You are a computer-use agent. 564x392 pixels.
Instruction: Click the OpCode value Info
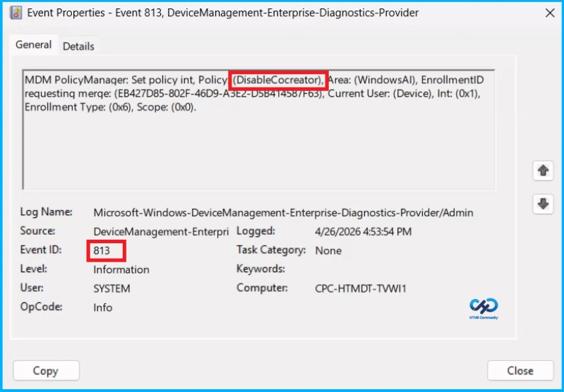[x=102, y=307]
